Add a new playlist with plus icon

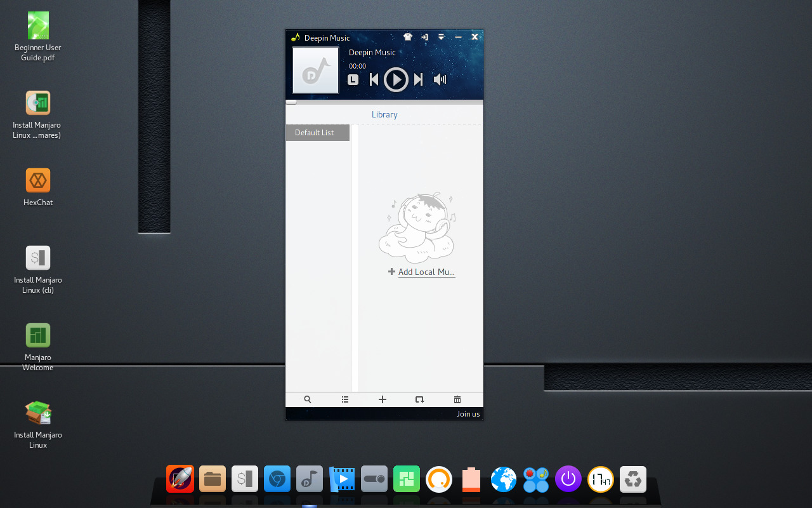pyautogui.click(x=382, y=399)
